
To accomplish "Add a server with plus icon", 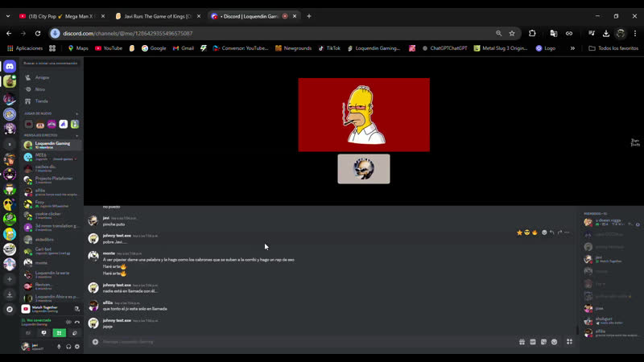I will pyautogui.click(x=9, y=279).
